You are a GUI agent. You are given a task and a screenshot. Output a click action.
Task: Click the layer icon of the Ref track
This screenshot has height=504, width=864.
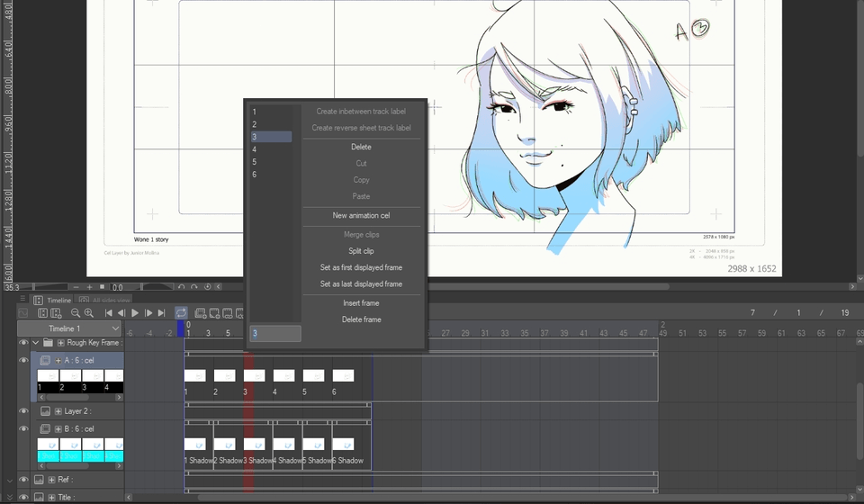(x=39, y=480)
